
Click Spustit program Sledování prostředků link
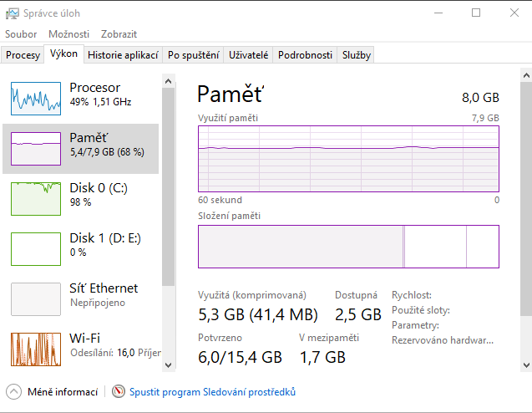[212, 391]
